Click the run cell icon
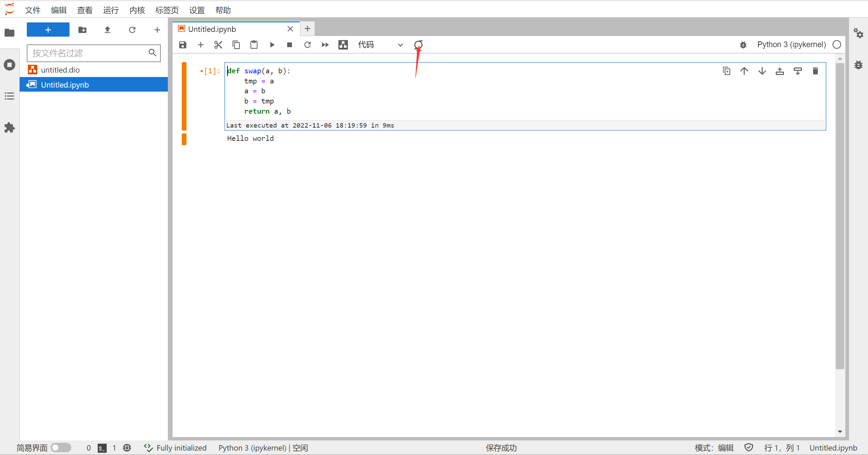Viewport: 868px width, 455px height. pyautogui.click(x=272, y=45)
